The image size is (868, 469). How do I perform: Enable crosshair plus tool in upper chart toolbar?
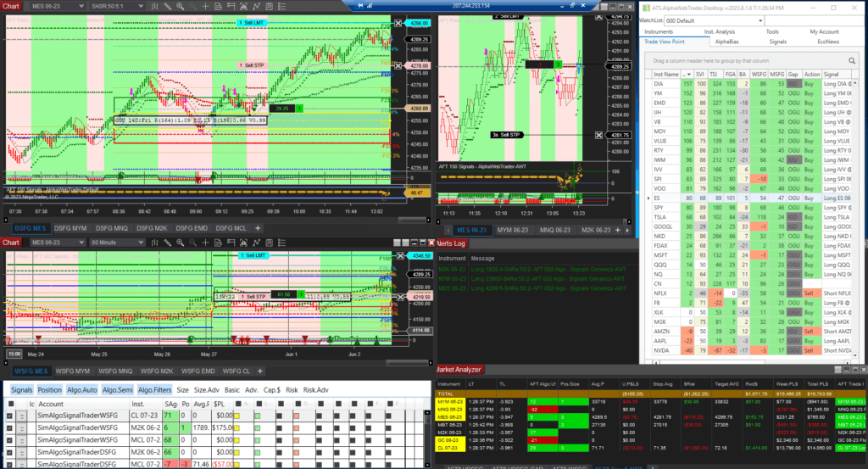[205, 6]
